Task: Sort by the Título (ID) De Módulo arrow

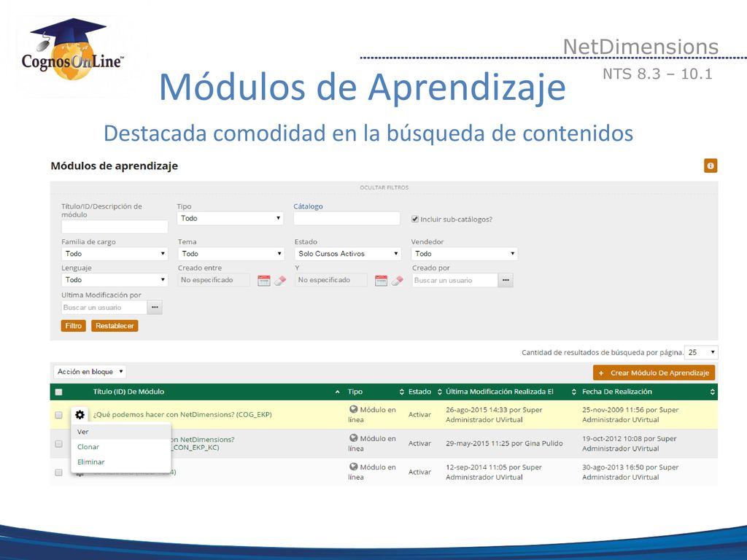Action: [337, 392]
